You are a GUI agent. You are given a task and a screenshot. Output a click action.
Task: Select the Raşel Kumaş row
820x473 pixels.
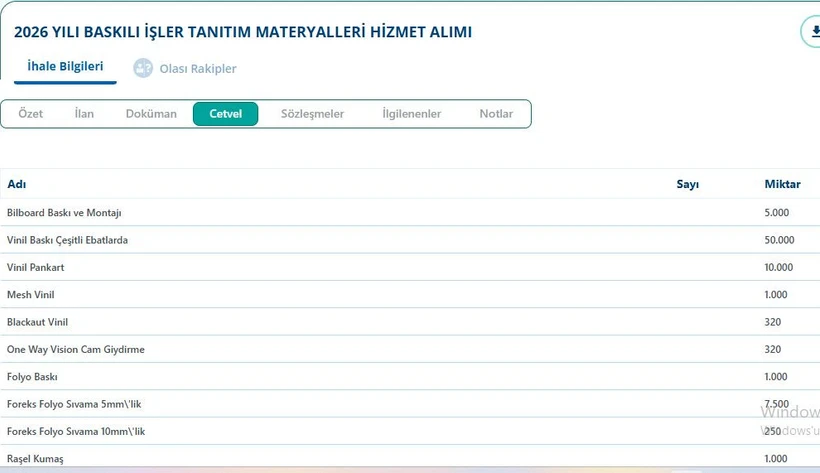(x=410, y=458)
